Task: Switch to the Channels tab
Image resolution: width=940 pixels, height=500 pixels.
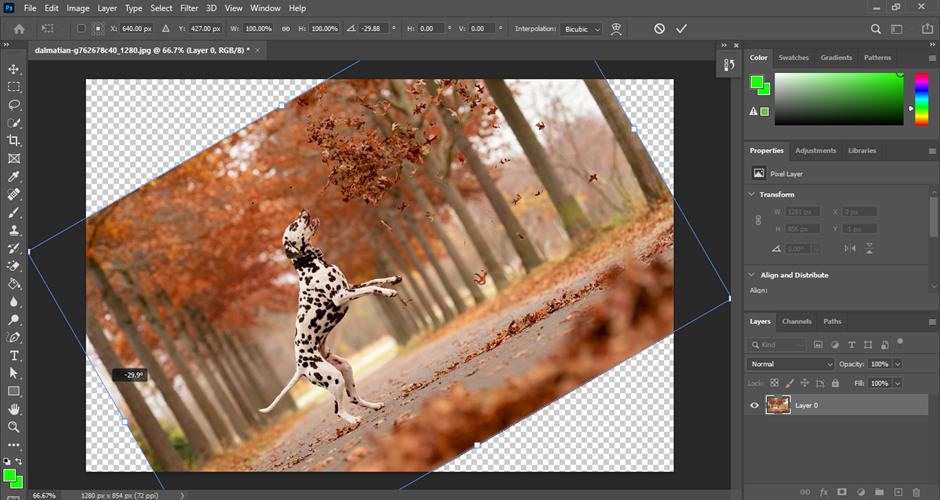Action: coord(796,321)
